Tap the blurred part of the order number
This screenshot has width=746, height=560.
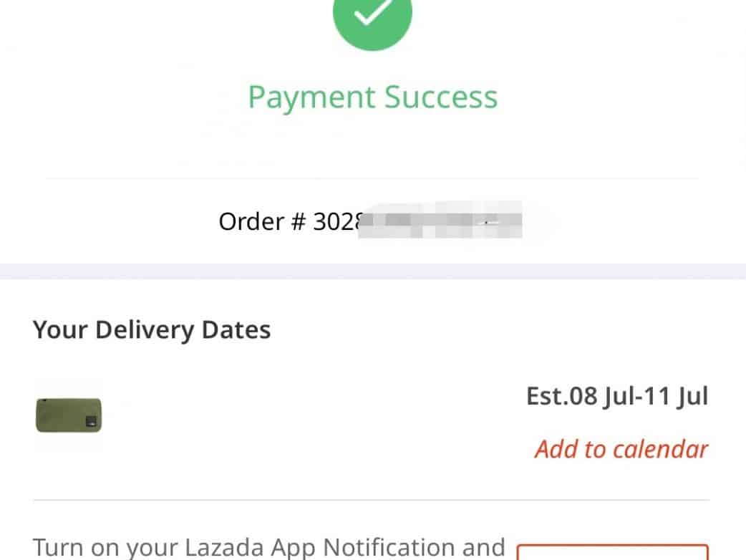[x=444, y=222]
